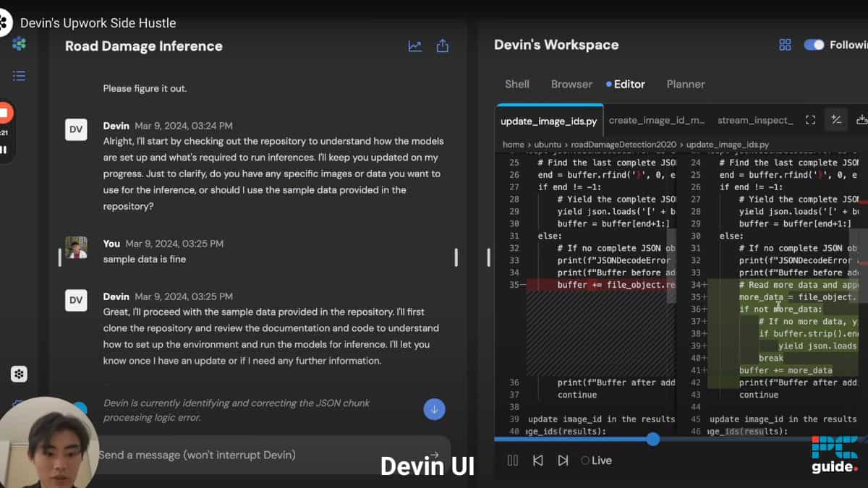Click roadDamageDetection2020 in the breadcrumb

click(x=624, y=145)
